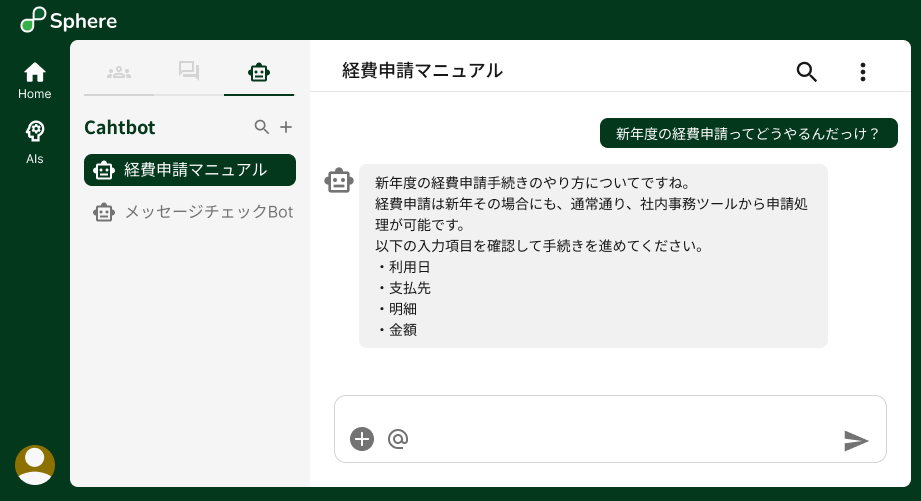
Task: Click the Sphere logo icon
Action: point(33,20)
